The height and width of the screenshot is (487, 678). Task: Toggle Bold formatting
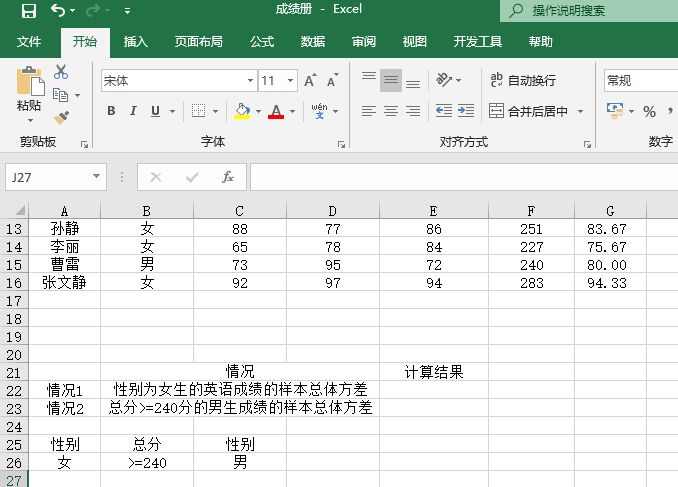111,111
